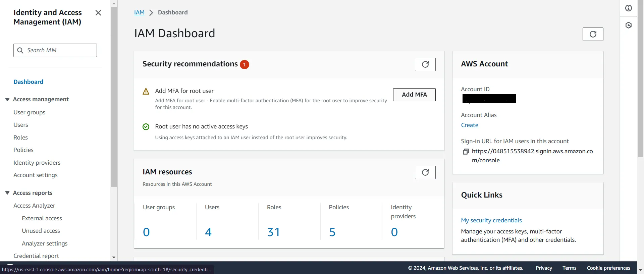Image resolution: width=644 pixels, height=274 pixels.
Task: Open the User groups count 0
Action: click(146, 232)
